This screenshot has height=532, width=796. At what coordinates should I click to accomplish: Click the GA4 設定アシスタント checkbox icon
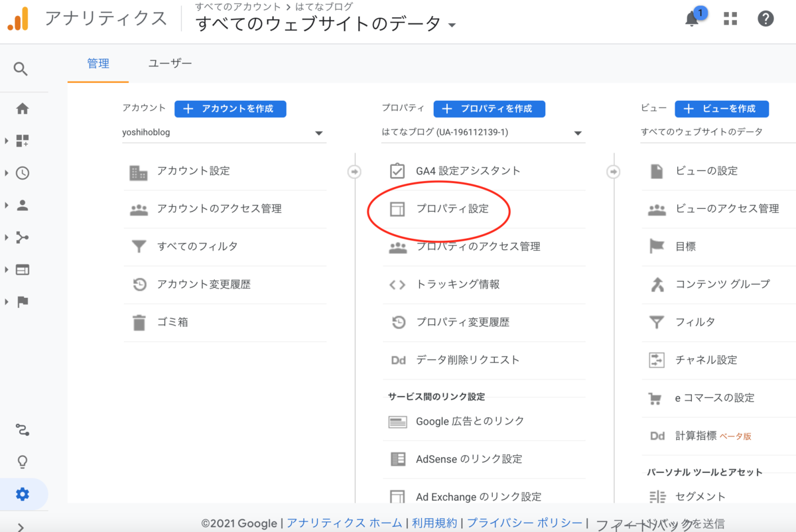397,171
